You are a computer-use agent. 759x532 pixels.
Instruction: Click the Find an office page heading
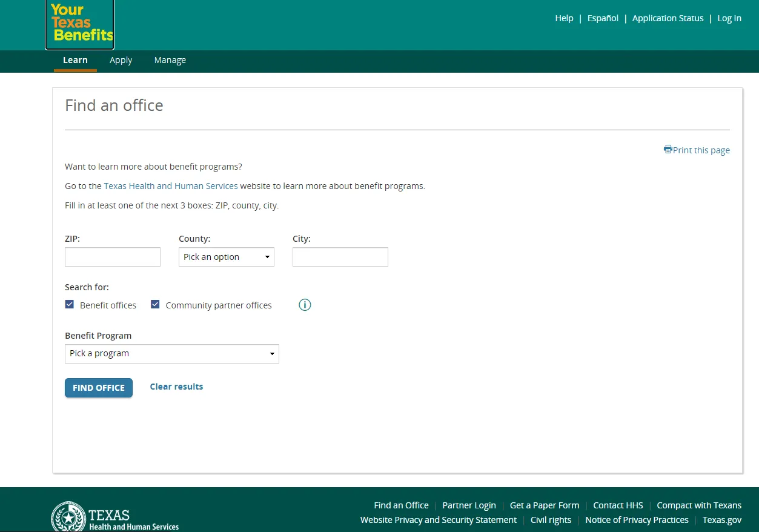tap(114, 105)
